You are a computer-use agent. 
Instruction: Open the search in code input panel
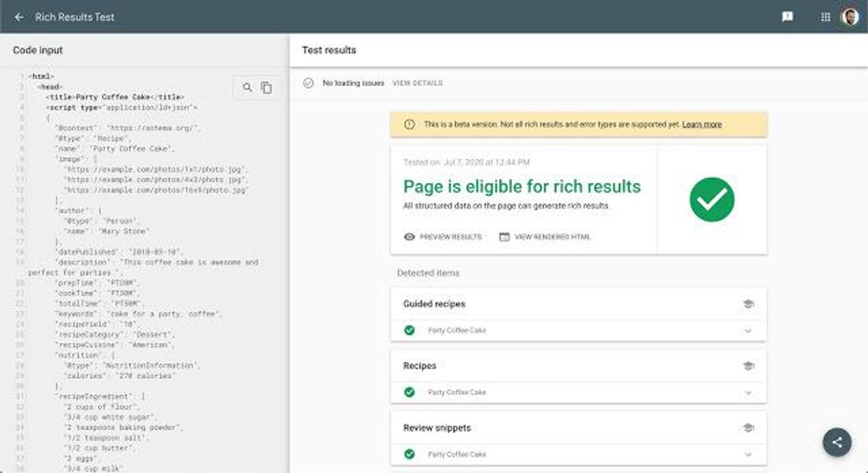[247, 87]
